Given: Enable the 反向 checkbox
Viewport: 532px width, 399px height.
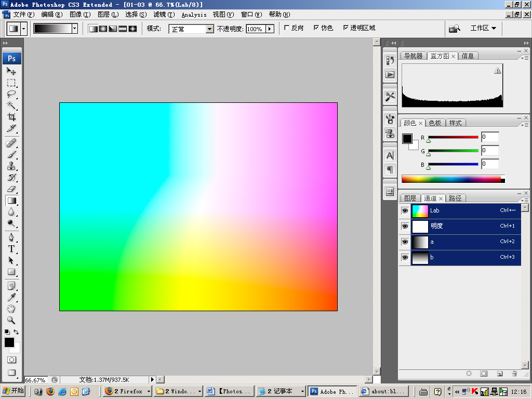Looking at the screenshot, I should 287,28.
